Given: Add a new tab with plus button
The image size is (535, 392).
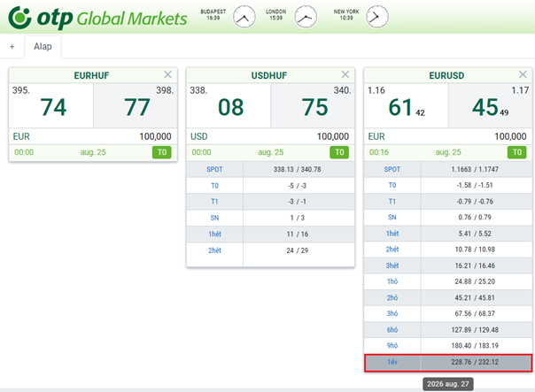Looking at the screenshot, I should point(12,47).
